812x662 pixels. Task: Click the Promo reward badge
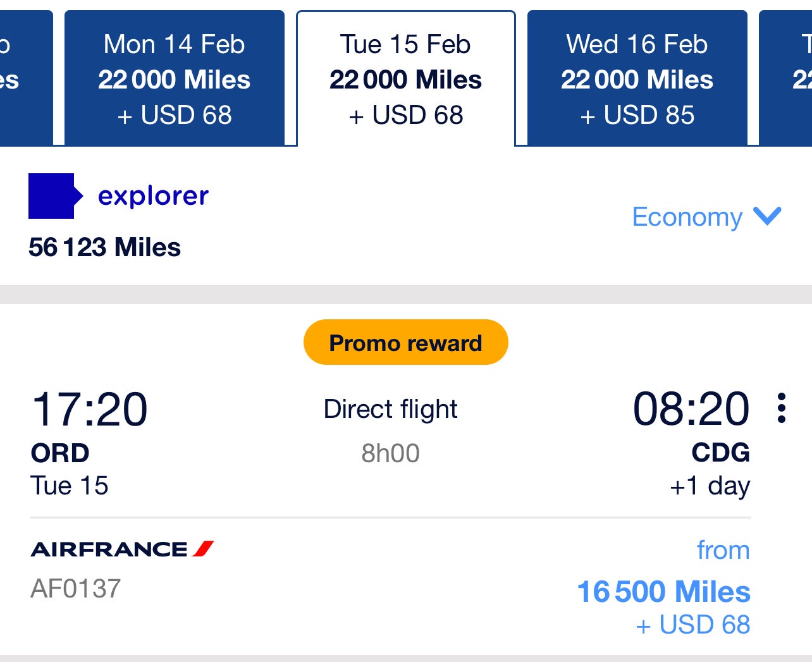[405, 342]
